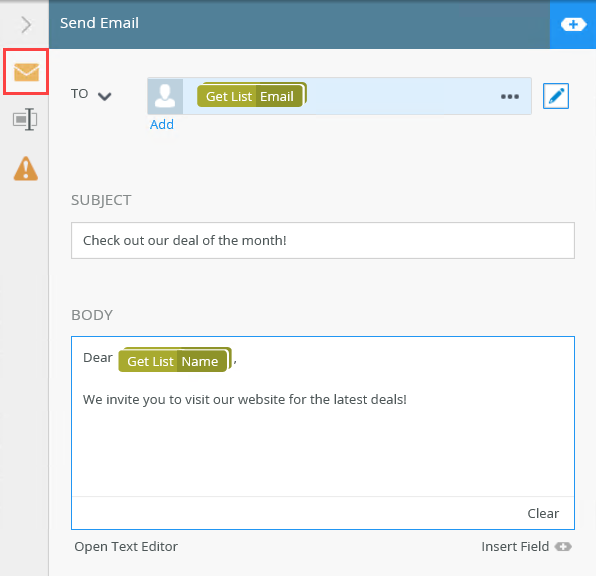Clear the email body content

(543, 513)
